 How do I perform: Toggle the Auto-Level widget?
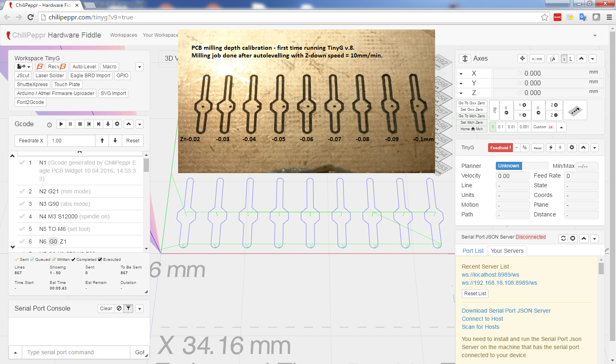(84, 67)
